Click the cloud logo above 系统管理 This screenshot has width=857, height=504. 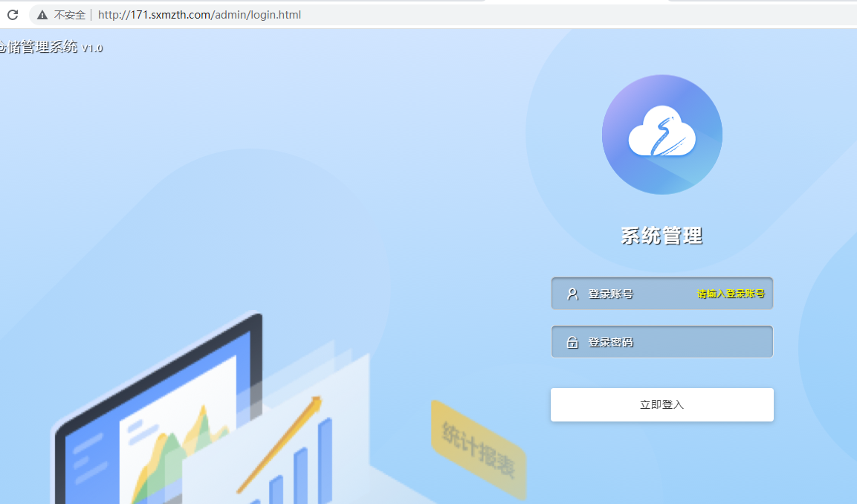coord(662,135)
